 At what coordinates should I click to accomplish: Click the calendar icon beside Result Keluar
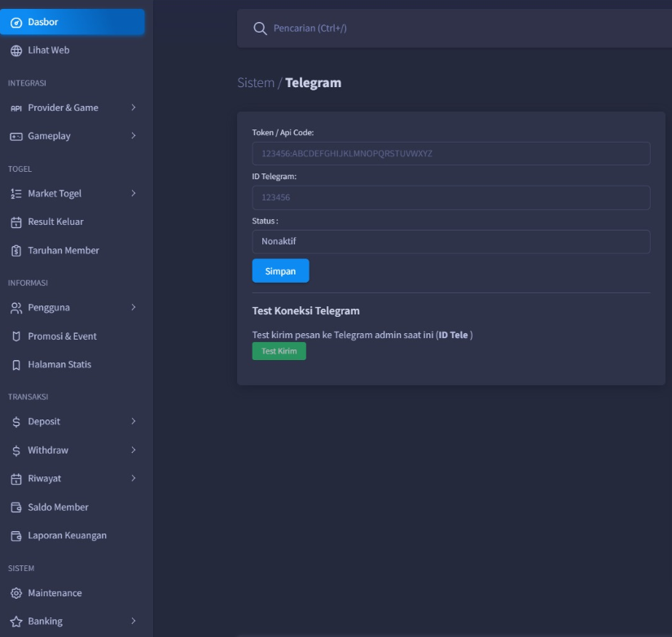pos(15,222)
